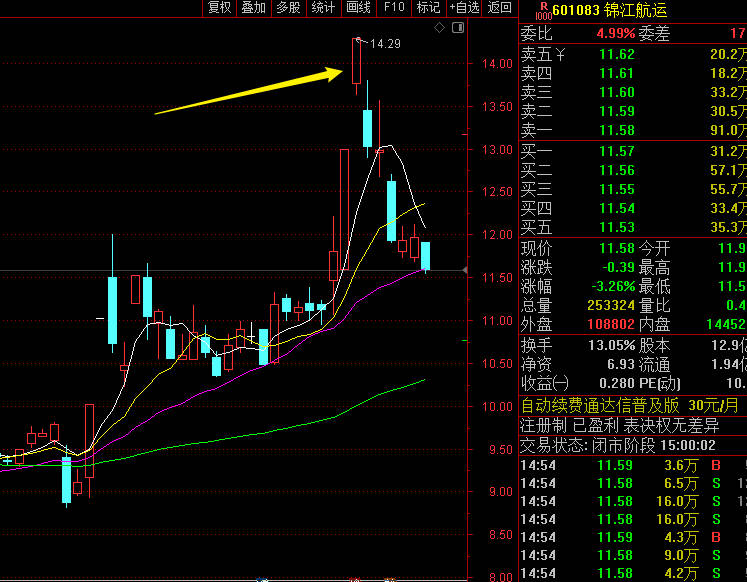Click the stock name 锦江航运
Screen dimensions: 747x582
pos(635,10)
